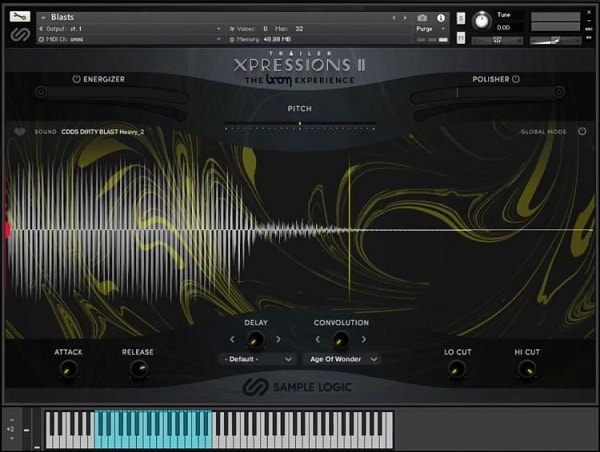Click the yellow playhead line in waveform

click(349, 228)
